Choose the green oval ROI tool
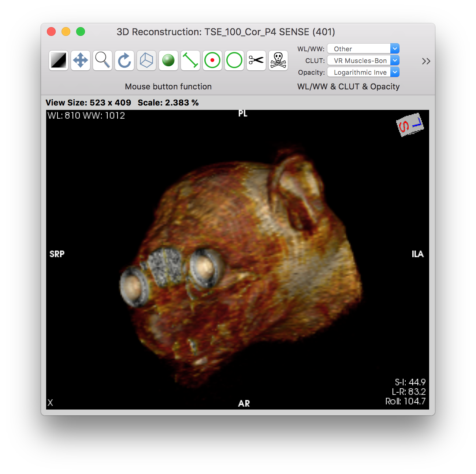The image size is (476, 474). 234,60
